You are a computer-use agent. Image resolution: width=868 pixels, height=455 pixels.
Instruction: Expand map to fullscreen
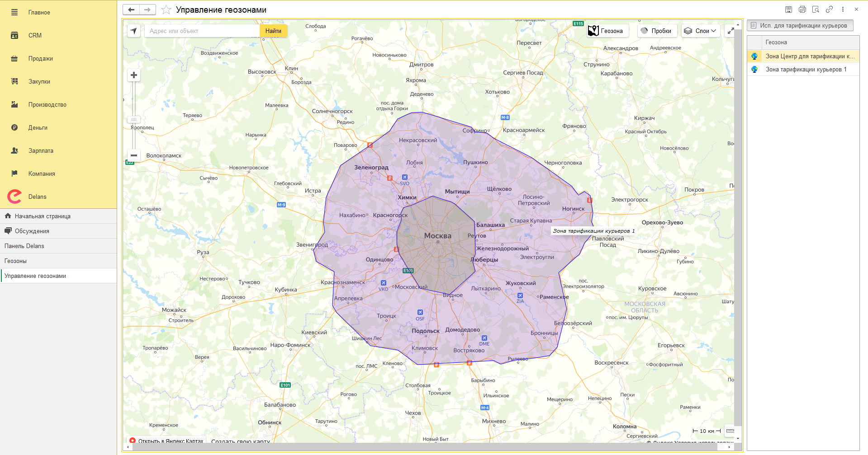click(730, 31)
